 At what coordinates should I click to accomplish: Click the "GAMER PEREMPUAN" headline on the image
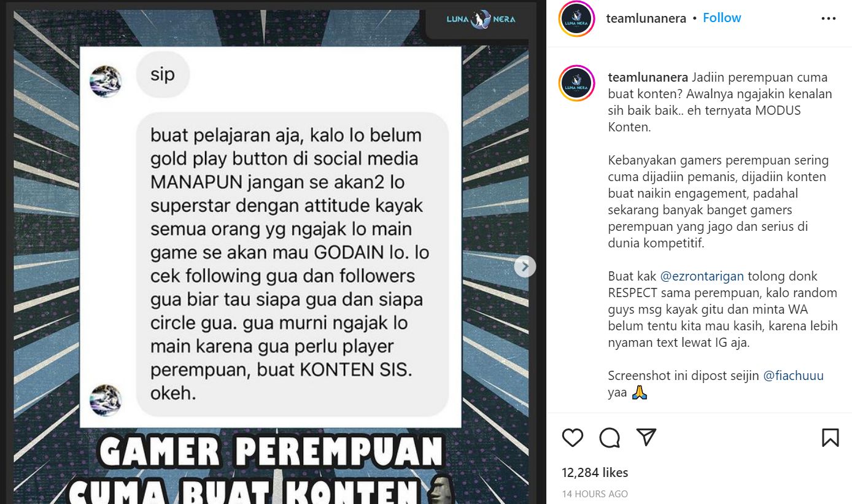[270, 452]
